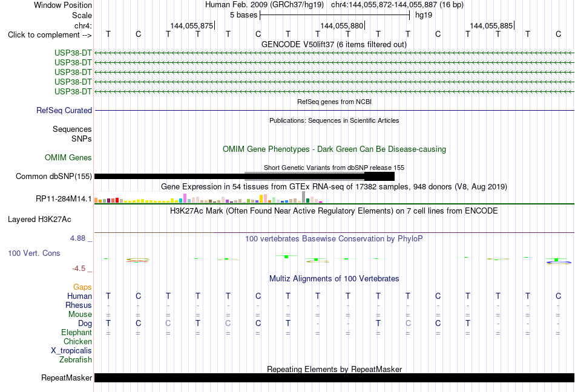575x392 pixels.
Task: Click the Elephant species label
Action: tap(76, 332)
